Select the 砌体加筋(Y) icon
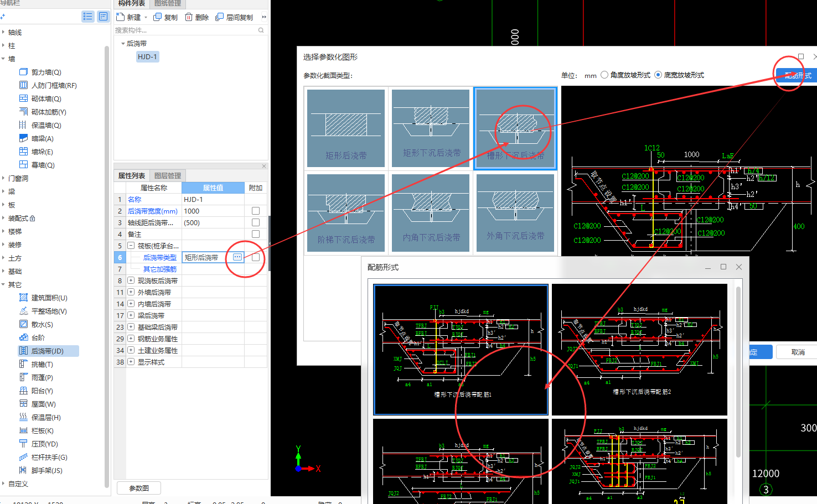This screenshot has height=504, width=817. pos(23,112)
